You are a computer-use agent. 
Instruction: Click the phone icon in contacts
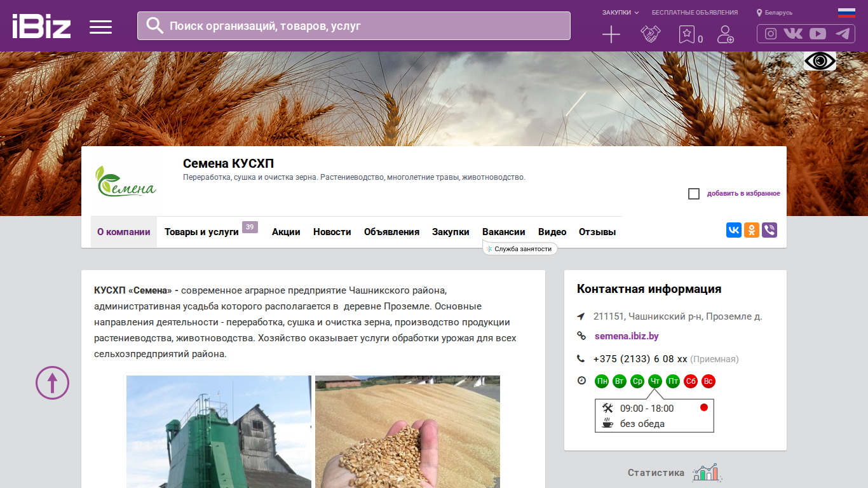pyautogui.click(x=581, y=359)
